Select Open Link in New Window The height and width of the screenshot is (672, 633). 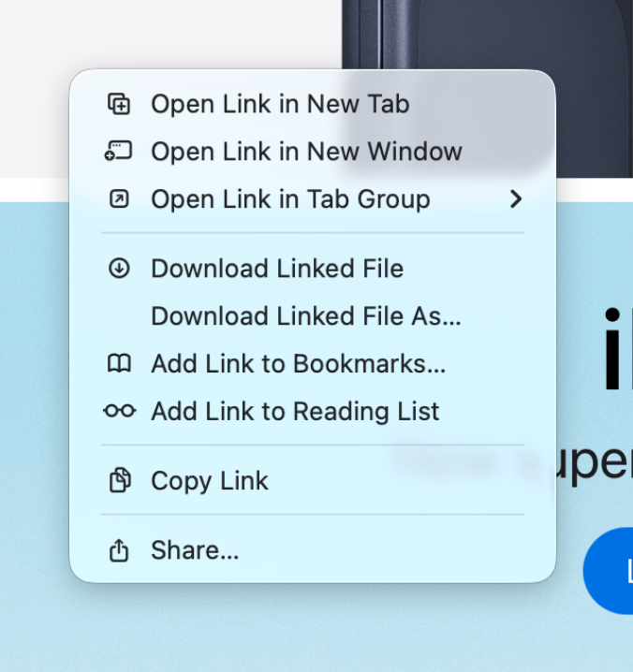click(313, 152)
